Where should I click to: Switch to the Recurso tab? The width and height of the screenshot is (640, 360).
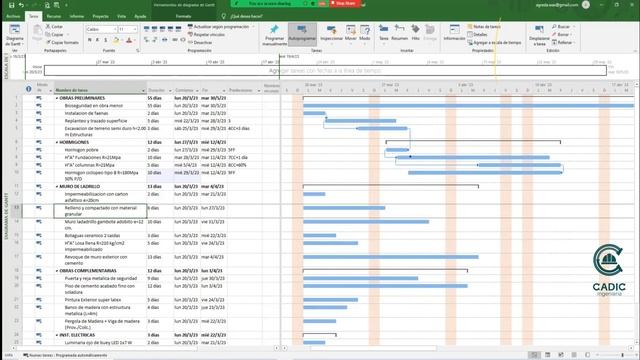coord(53,16)
